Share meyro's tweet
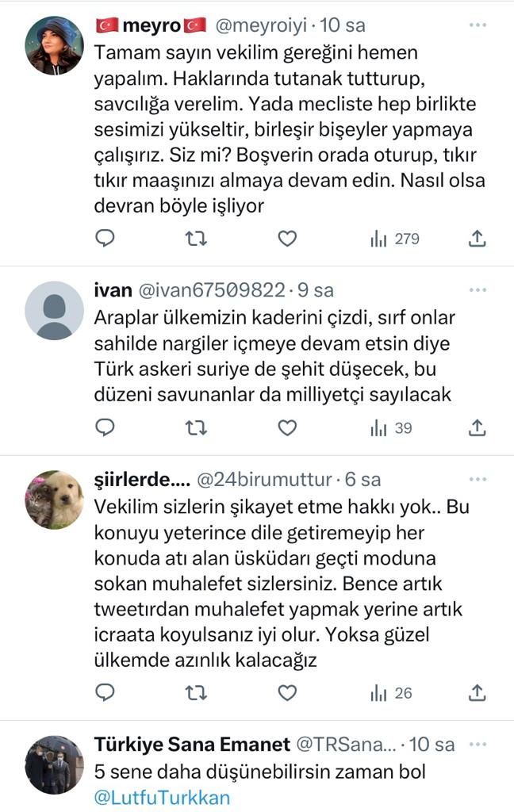This screenshot has width=514, height=812. (x=477, y=238)
